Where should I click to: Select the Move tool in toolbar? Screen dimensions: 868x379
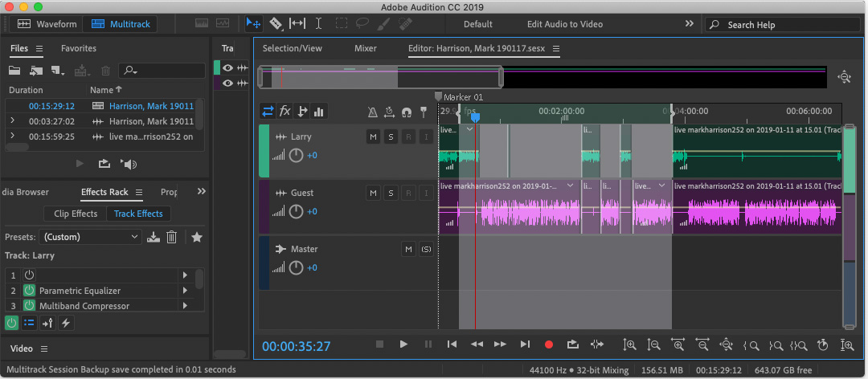[253, 24]
